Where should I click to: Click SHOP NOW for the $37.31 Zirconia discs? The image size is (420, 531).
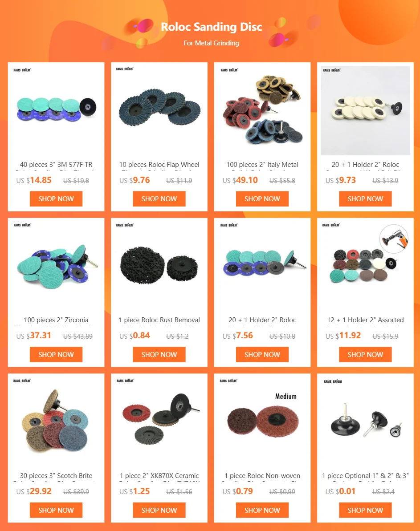[56, 355]
